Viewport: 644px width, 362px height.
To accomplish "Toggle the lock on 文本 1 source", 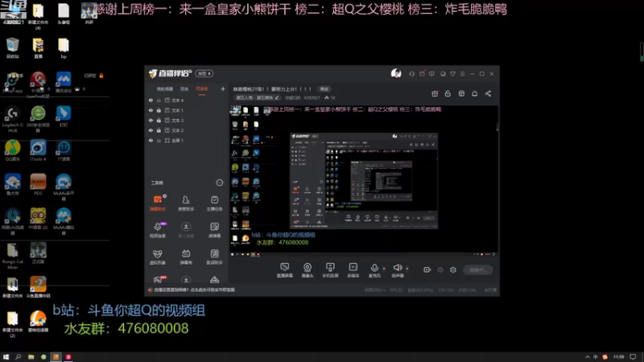I will (x=159, y=110).
